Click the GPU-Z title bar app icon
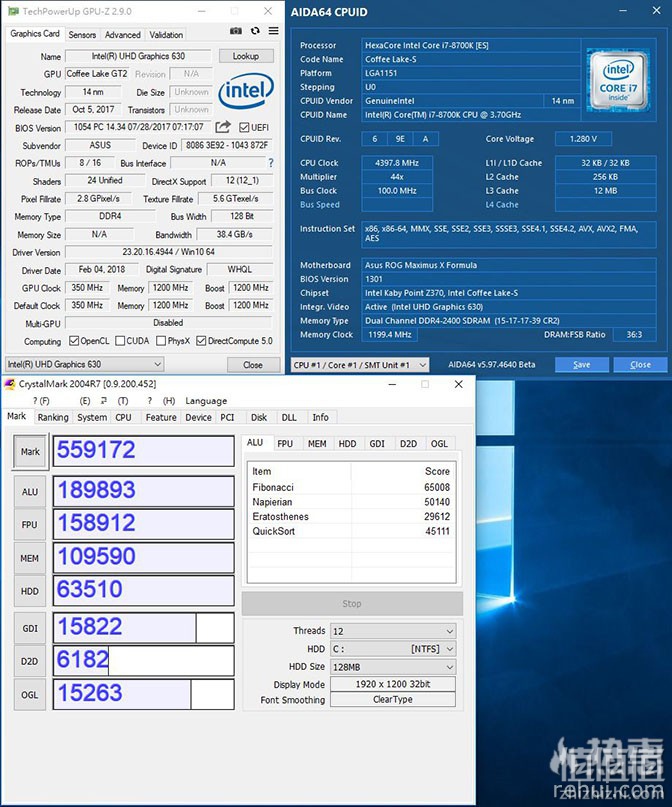 pyautogui.click(x=13, y=11)
